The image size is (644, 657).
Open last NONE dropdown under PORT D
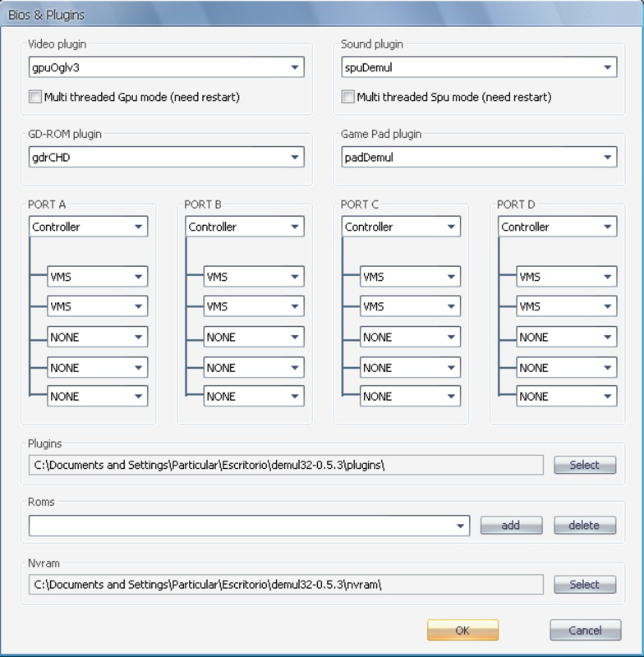pyautogui.click(x=567, y=396)
